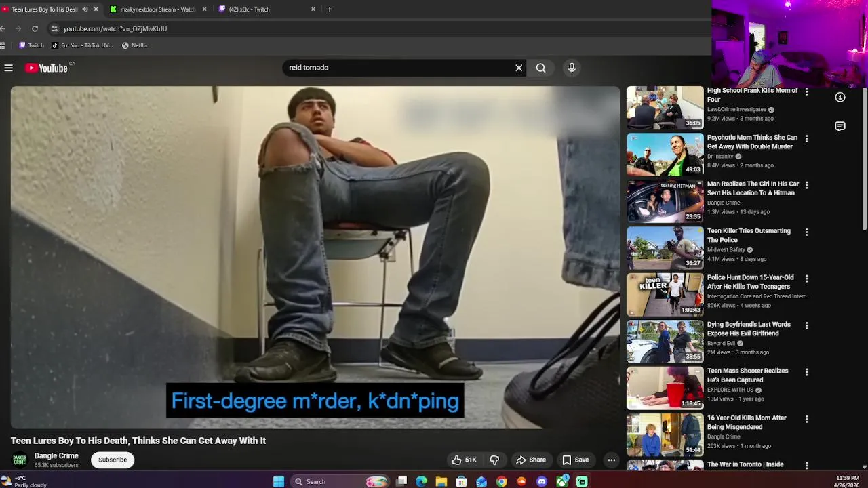Open the YouTube hamburger guide menu
Screen dimensions: 868x488
[x=8, y=68]
